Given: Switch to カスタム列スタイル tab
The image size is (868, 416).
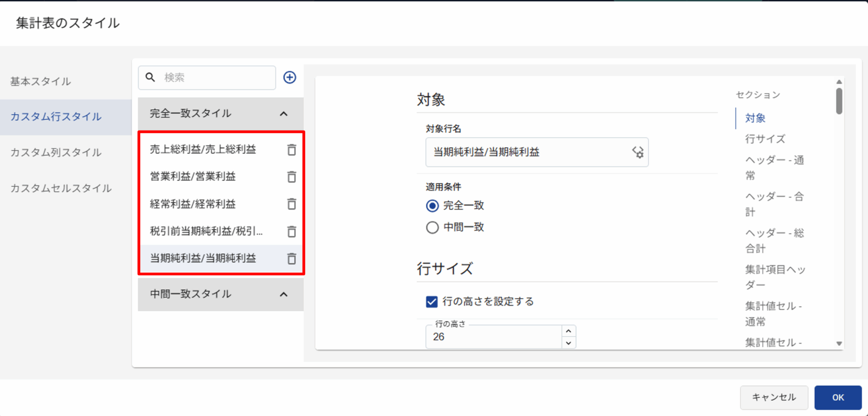Looking at the screenshot, I should click(56, 153).
